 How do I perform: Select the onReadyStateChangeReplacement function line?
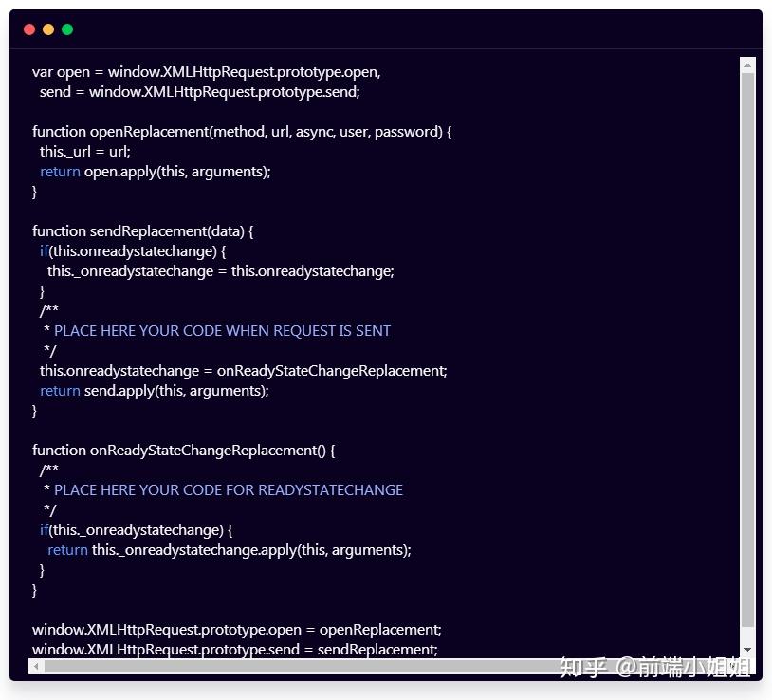point(182,450)
